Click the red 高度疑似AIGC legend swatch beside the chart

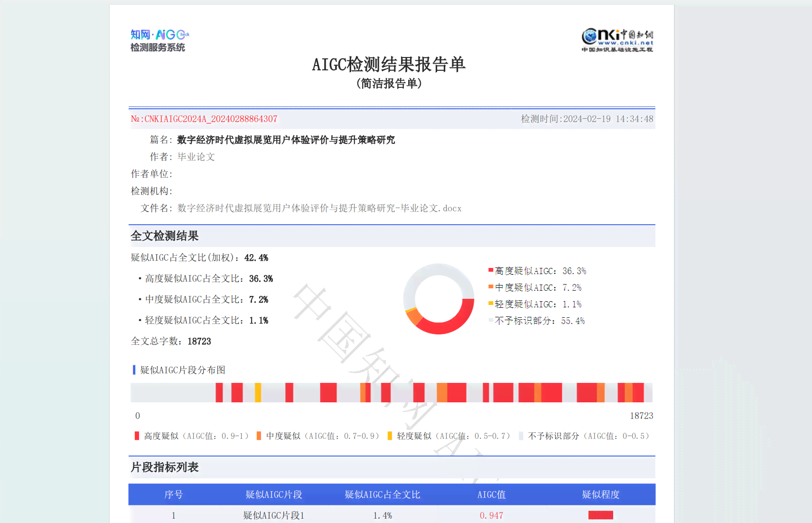coord(491,270)
